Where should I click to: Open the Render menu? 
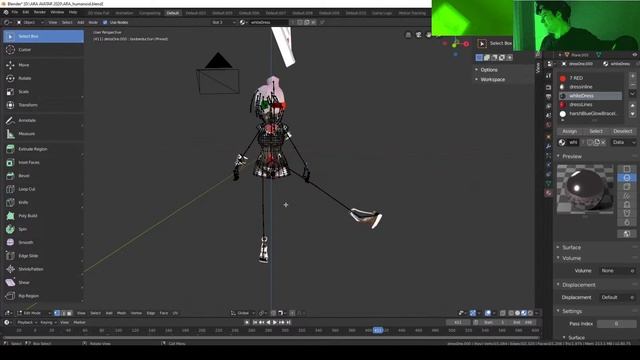coord(40,12)
